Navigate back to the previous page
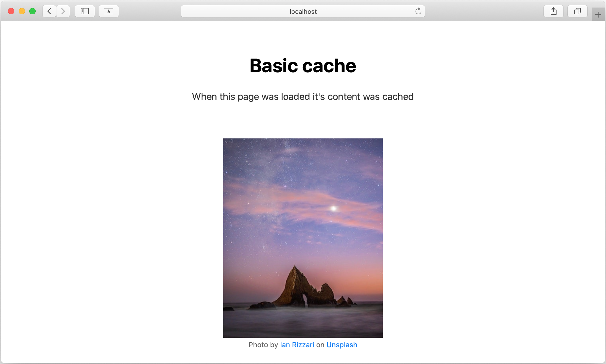Screen dimensions: 606x364 49,11
